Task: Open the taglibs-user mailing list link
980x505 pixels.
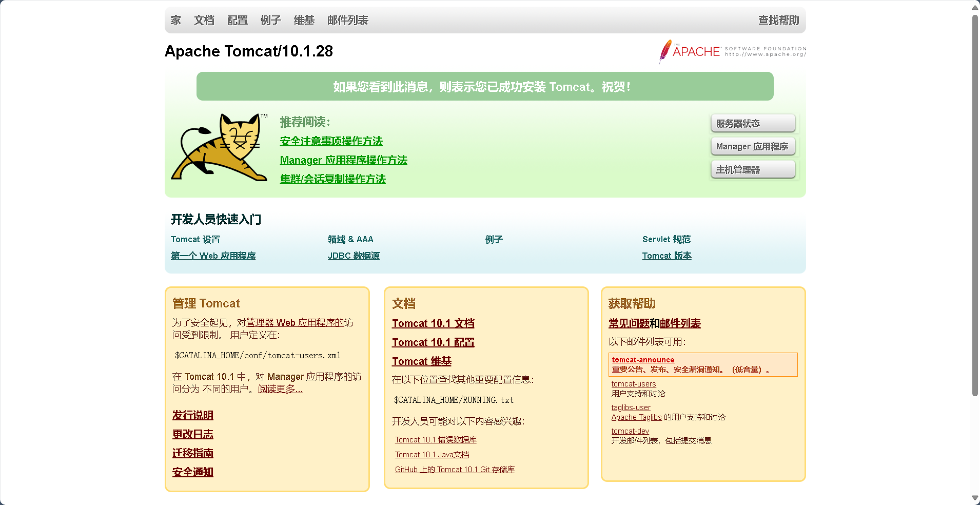Action: 631,407
